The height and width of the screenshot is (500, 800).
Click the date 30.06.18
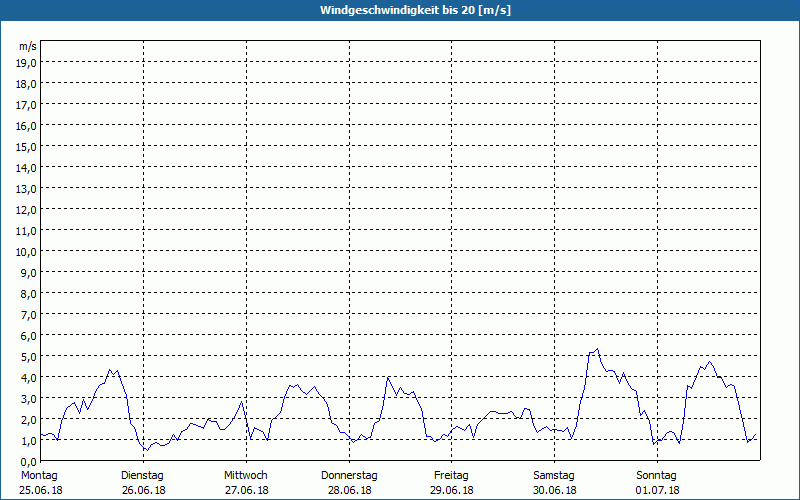555,490
